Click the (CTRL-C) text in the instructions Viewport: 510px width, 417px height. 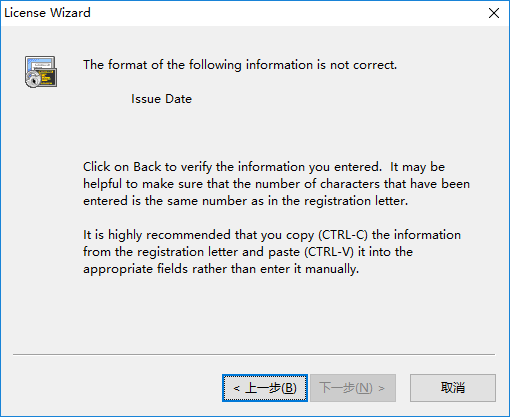tap(343, 235)
